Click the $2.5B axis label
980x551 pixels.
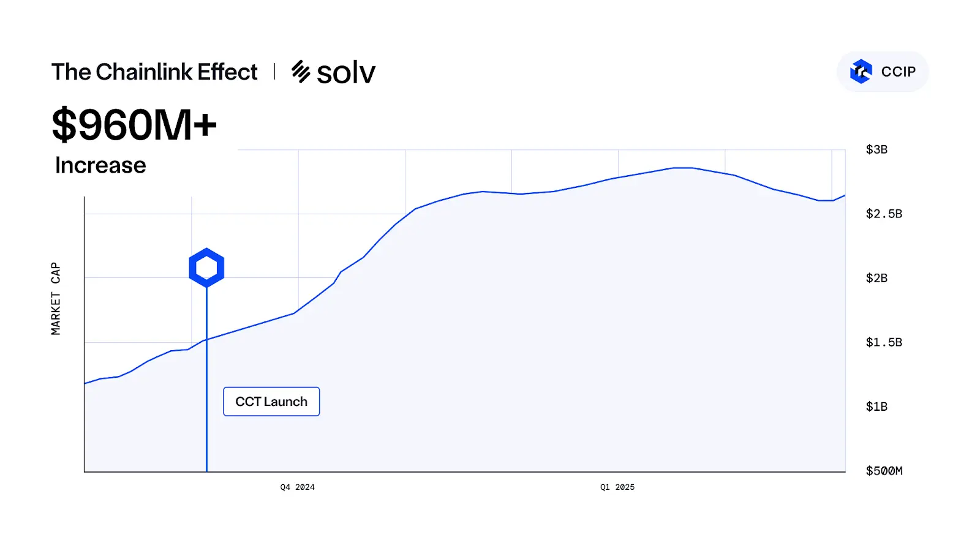884,214
